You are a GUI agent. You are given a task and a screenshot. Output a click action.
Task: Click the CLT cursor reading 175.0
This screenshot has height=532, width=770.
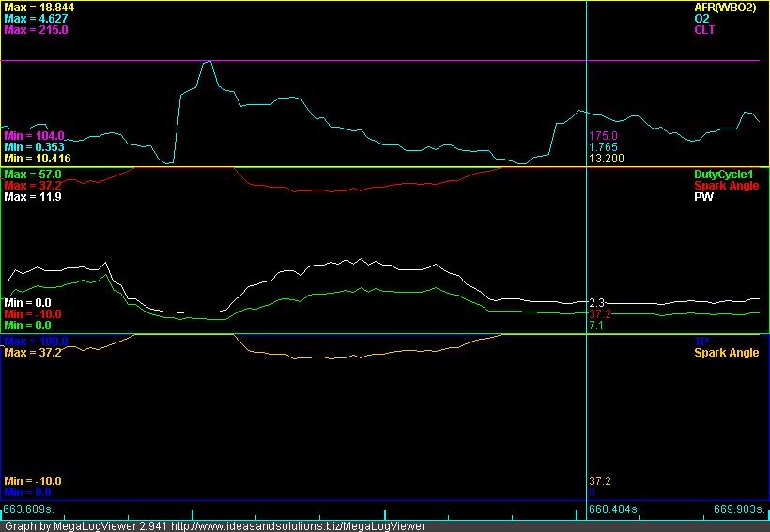pos(603,135)
